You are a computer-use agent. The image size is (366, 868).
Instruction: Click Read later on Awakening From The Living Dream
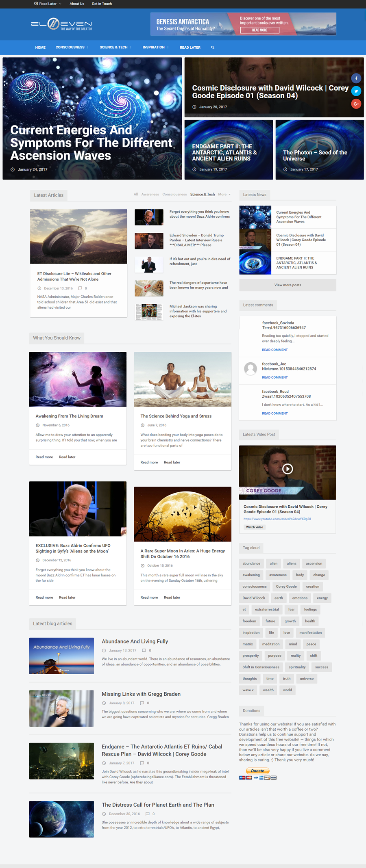point(67,457)
